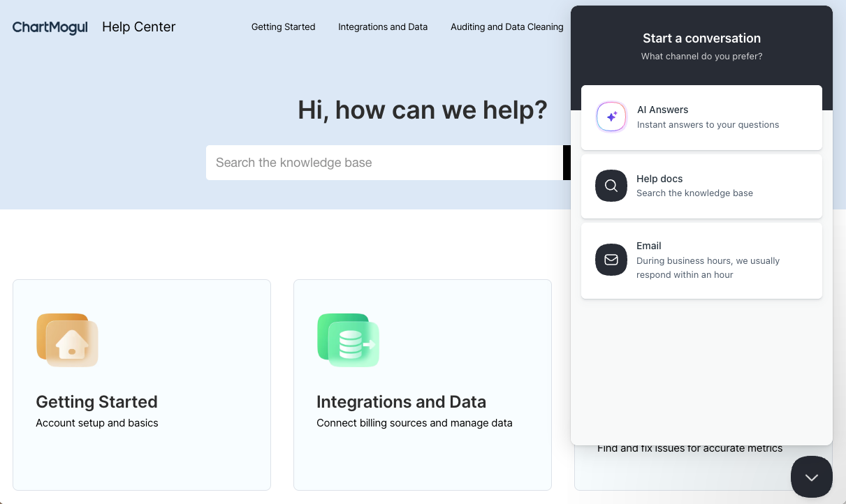Viewport: 846px width, 504px height.
Task: Click 'Account setup and basics' text
Action: [97, 423]
